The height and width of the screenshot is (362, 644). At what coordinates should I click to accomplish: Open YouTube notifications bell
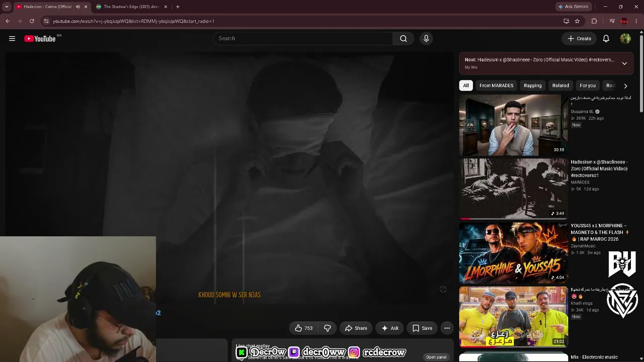tap(606, 39)
